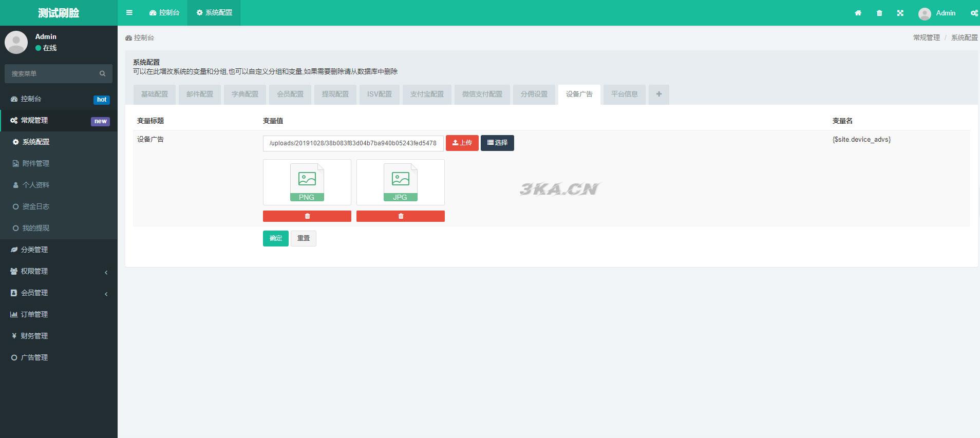Image resolution: width=980 pixels, height=438 pixels.
Task: Select the 字典配置 tab
Action: 245,94
